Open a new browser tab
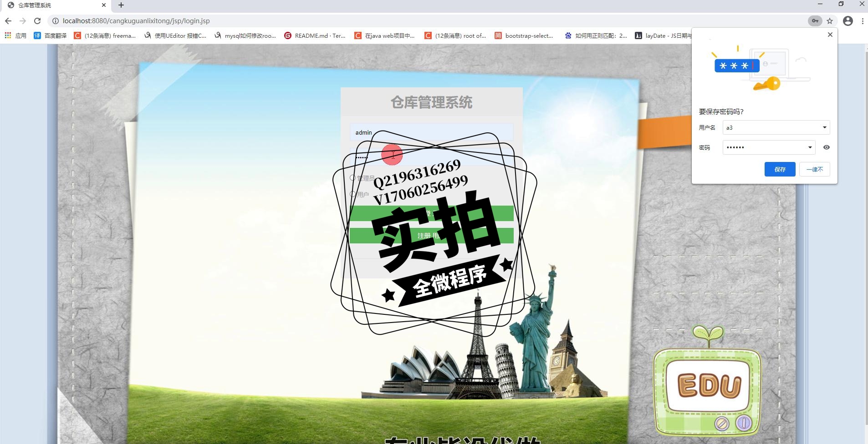868x444 pixels. (x=121, y=5)
